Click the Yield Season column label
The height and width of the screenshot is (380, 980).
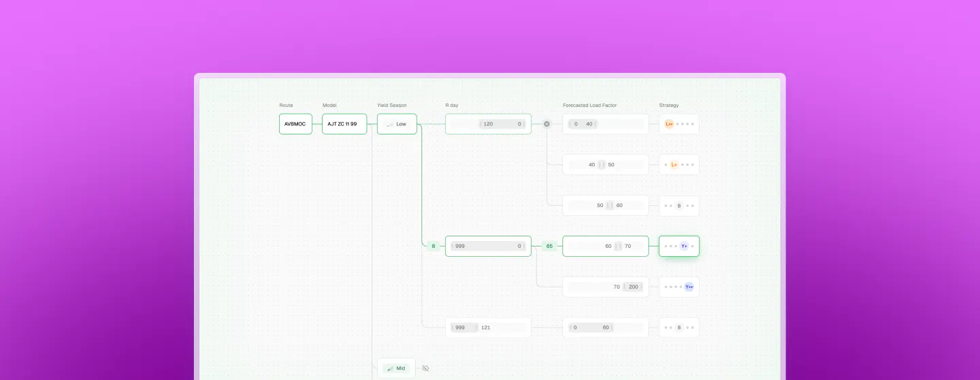pyautogui.click(x=392, y=106)
